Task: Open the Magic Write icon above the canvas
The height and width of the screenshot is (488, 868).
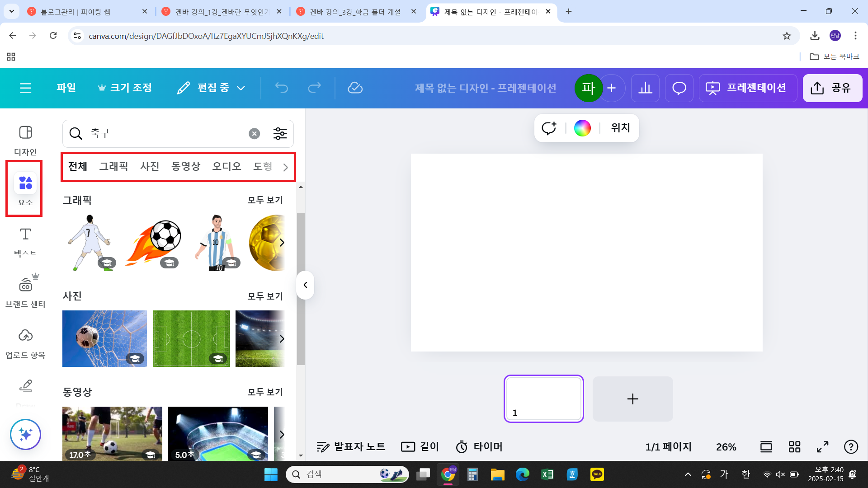Action: click(549, 128)
